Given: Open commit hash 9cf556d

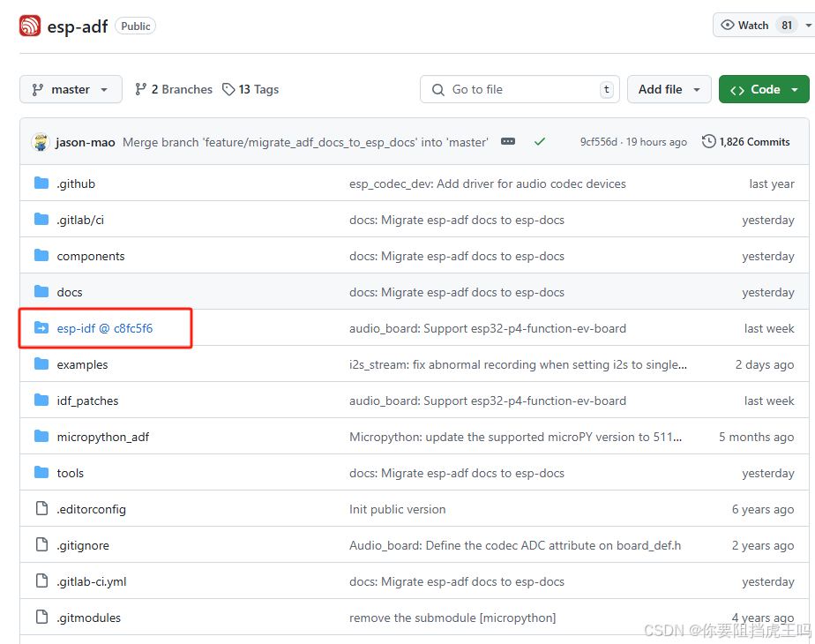Looking at the screenshot, I should [x=598, y=142].
